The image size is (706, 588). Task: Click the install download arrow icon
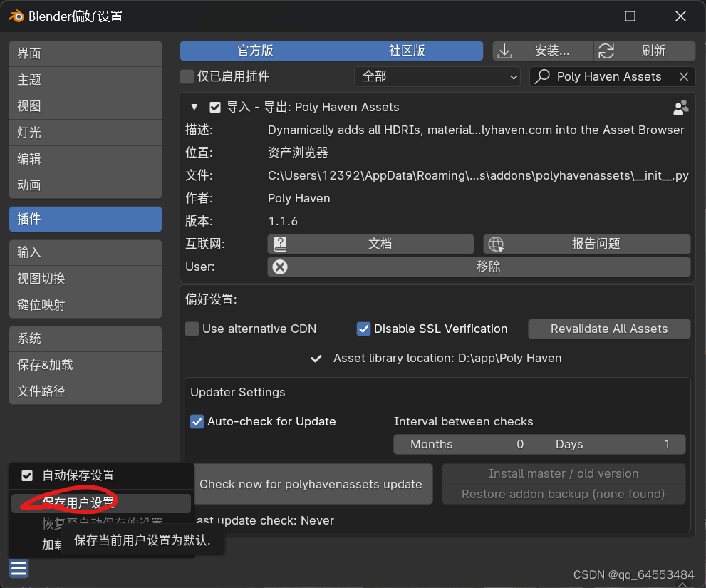click(x=504, y=51)
